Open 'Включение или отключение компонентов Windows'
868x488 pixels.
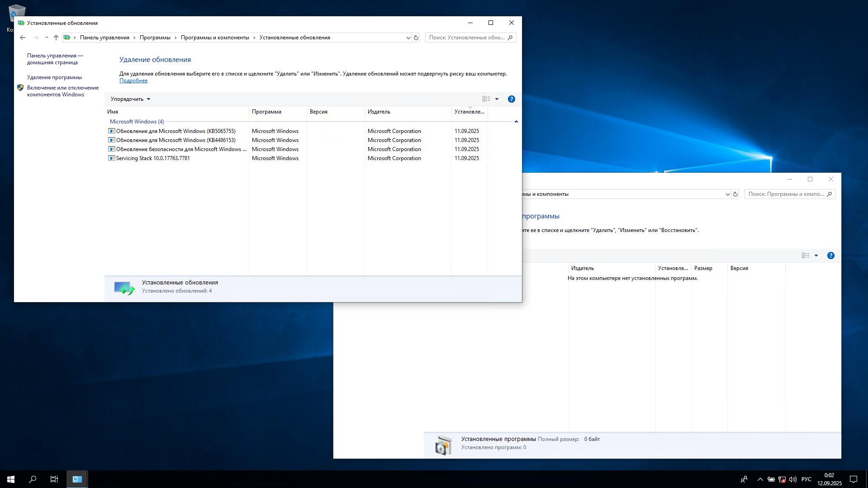[x=63, y=91]
